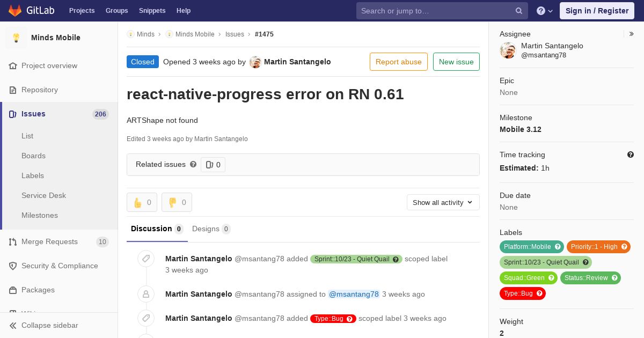This screenshot has height=338, width=644.
Task: Click the Squad::Green label help icon
Action: click(x=551, y=278)
